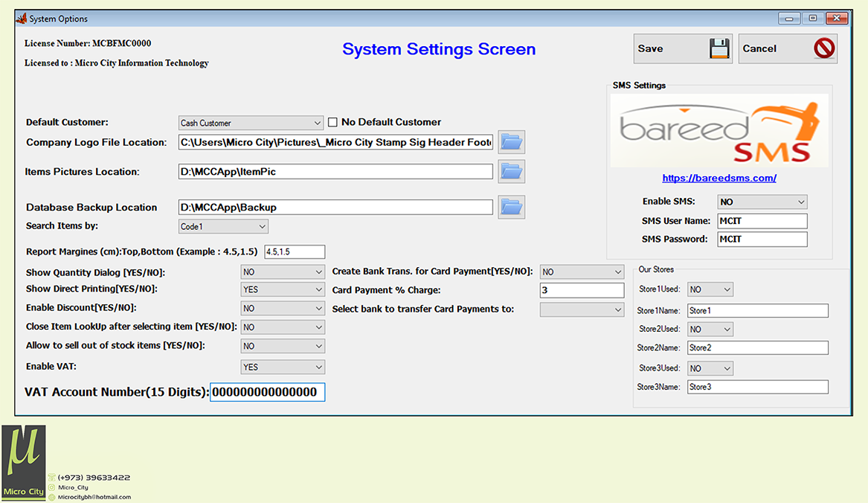
Task: Open the Close Item LookUp dropdown
Action: point(283,327)
